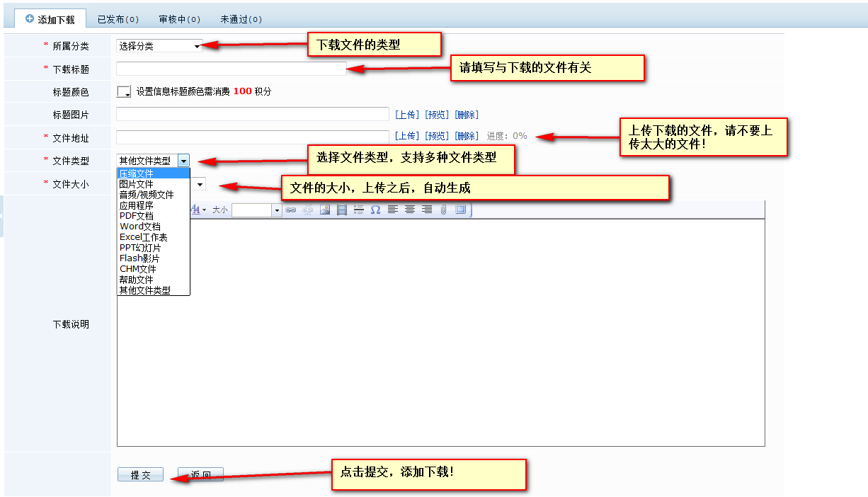Click the align right icon in editor
This screenshot has height=497, width=868.
427,210
